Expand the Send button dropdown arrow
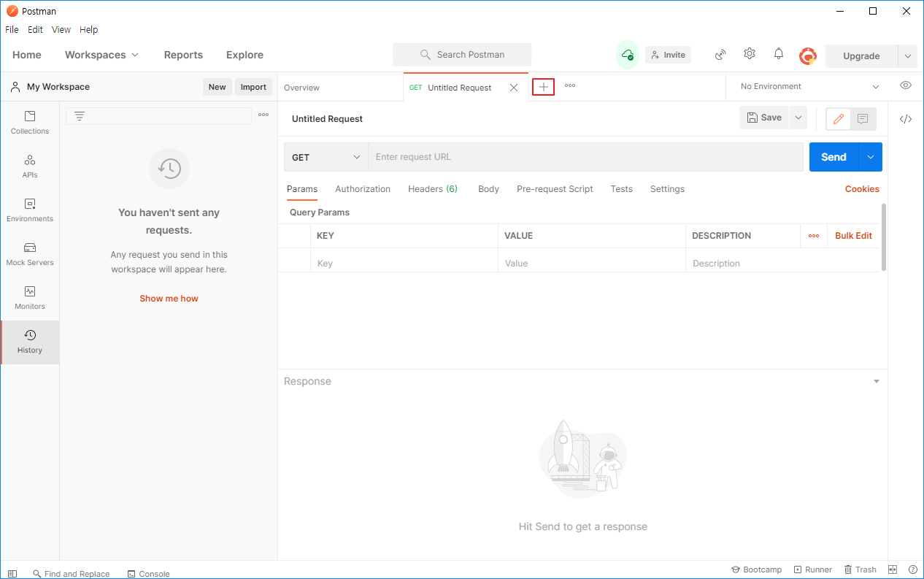This screenshot has height=579, width=924. 871,157
